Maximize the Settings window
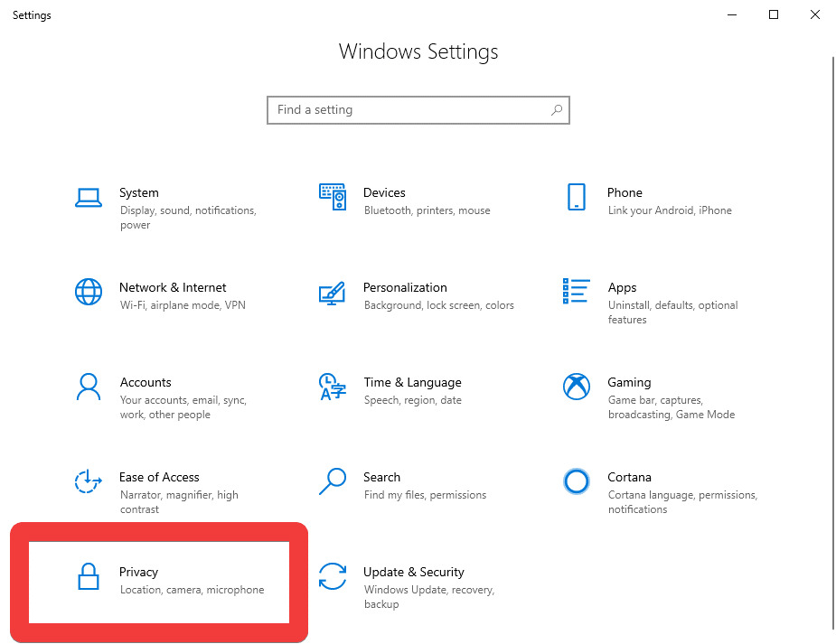The height and width of the screenshot is (644, 836). pyautogui.click(x=774, y=14)
